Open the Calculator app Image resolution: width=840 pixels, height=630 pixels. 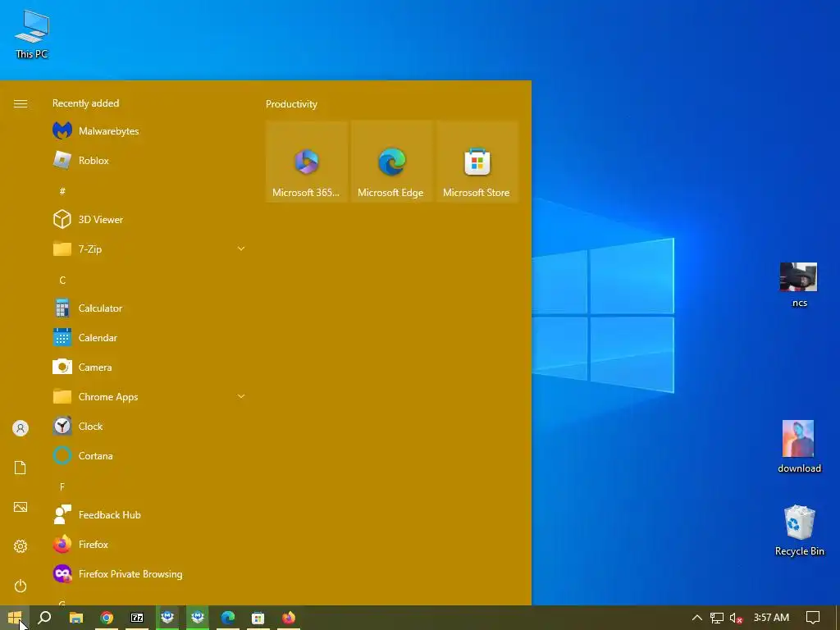tap(149, 308)
